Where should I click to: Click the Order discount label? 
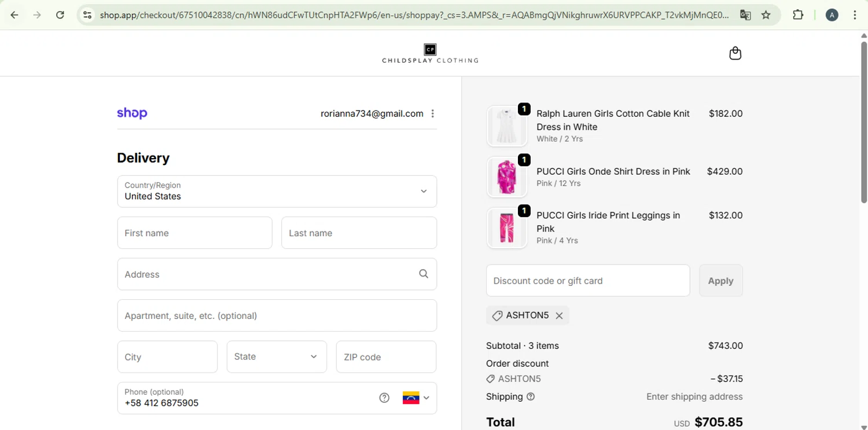pos(517,364)
